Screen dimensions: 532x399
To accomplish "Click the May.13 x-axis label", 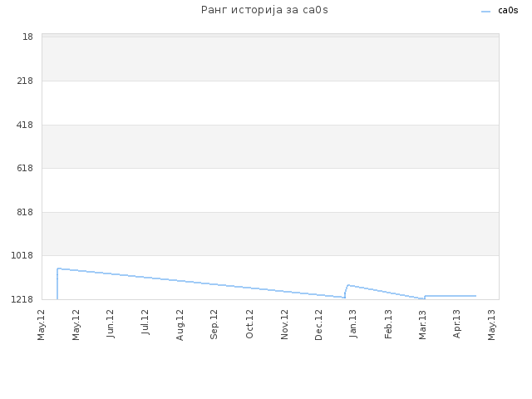I will pyautogui.click(x=491, y=325).
